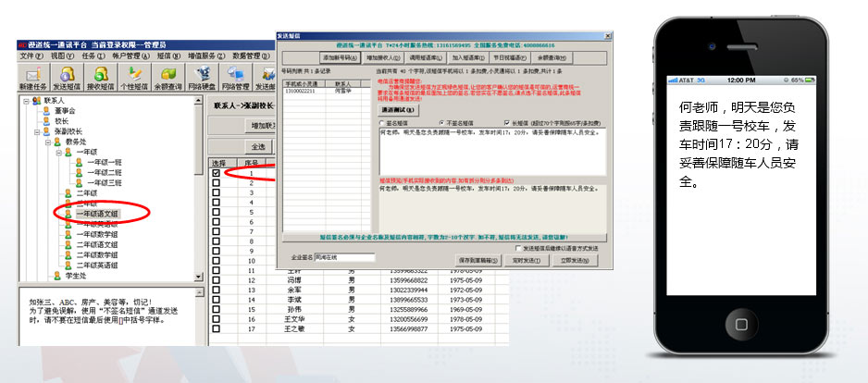Open the 个性短信 tool
The height and width of the screenshot is (383, 868).
tap(136, 78)
